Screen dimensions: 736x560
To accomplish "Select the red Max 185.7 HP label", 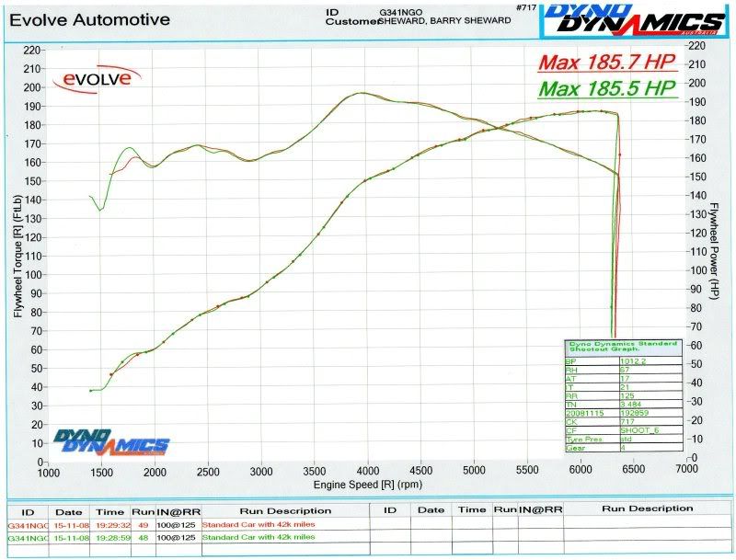I will coord(607,63).
